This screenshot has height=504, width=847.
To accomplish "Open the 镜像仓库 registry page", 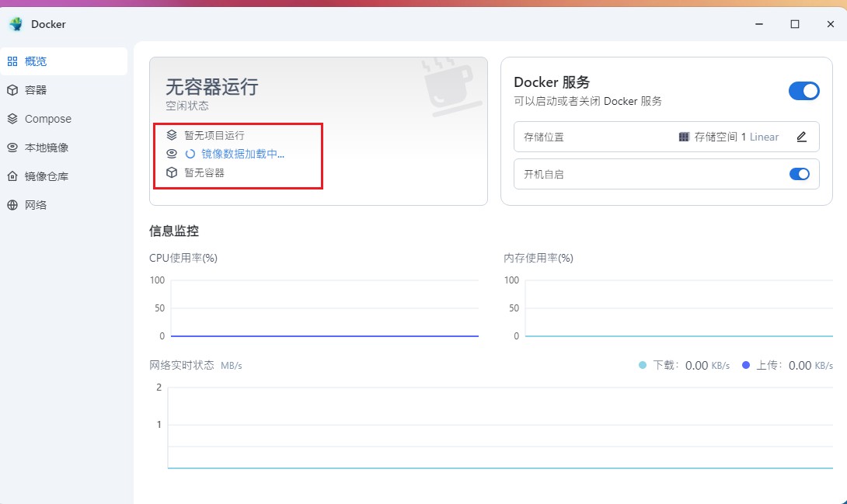I will (x=64, y=176).
